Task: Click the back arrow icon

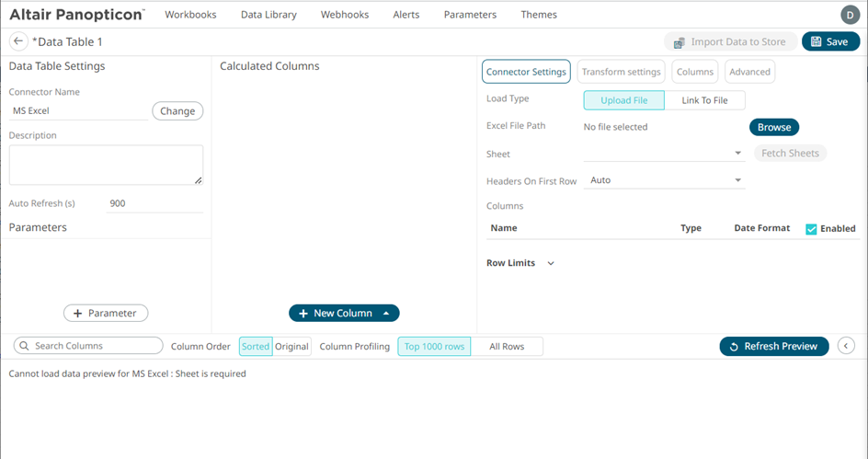Action: (18, 41)
